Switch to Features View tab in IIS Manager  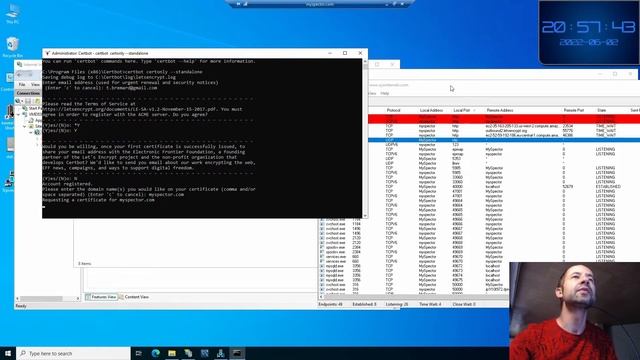(x=101, y=297)
